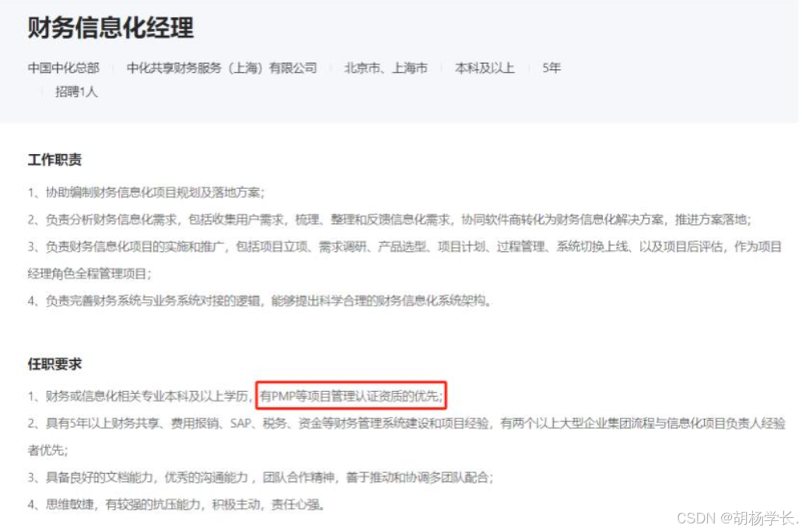The height and width of the screenshot is (532, 802).
Task: Select the 本科及以上 education requirement
Action: [485, 68]
